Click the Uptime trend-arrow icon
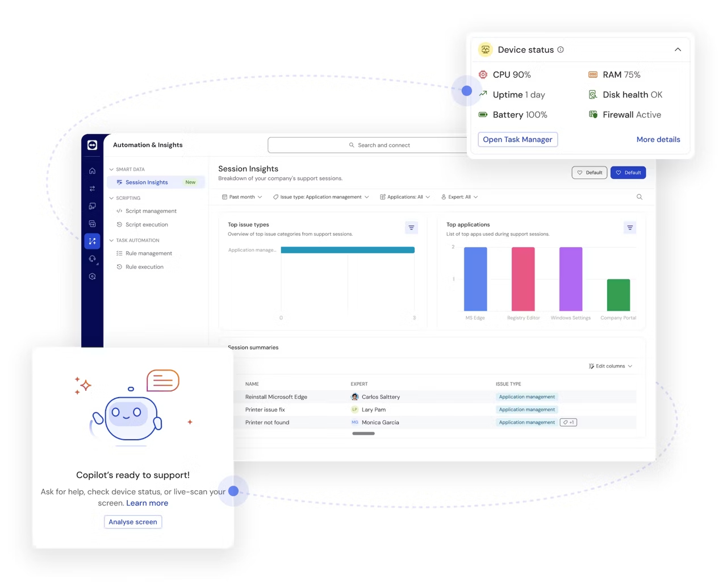This screenshot has width=727, height=588. pos(483,94)
